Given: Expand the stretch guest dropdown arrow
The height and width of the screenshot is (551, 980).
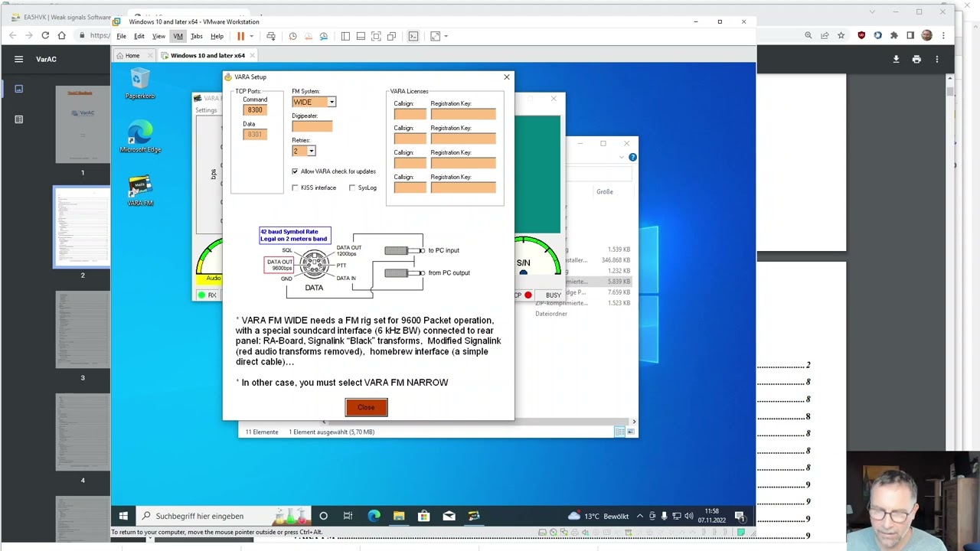Looking at the screenshot, I should [x=446, y=36].
